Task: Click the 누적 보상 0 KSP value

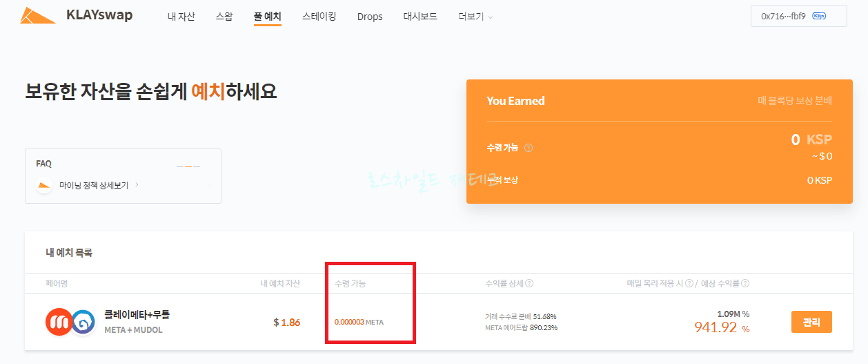Action: click(x=820, y=180)
